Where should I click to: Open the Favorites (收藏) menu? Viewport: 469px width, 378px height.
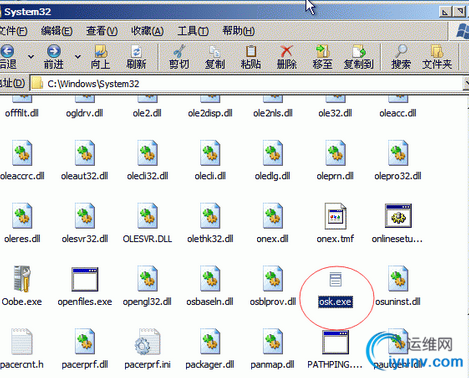pos(147,31)
